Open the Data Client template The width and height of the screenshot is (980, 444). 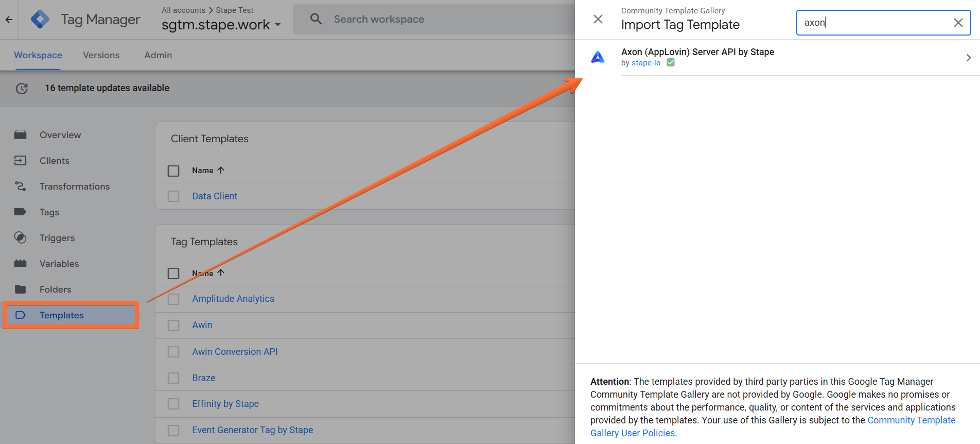click(x=215, y=196)
